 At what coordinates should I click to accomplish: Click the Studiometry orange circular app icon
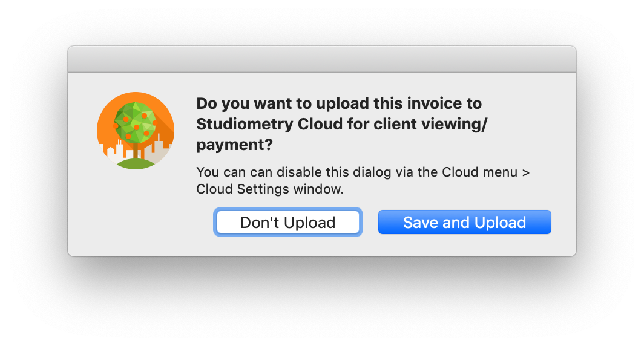point(136,131)
